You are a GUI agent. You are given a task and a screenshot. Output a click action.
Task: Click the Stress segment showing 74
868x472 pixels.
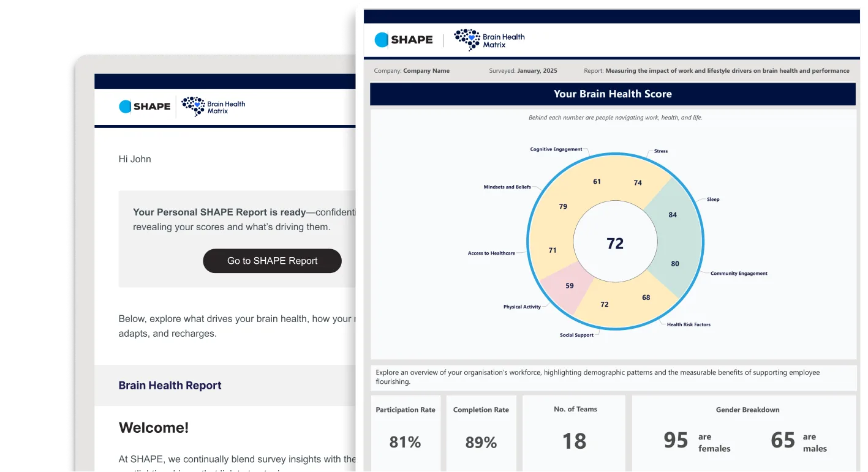pyautogui.click(x=638, y=182)
